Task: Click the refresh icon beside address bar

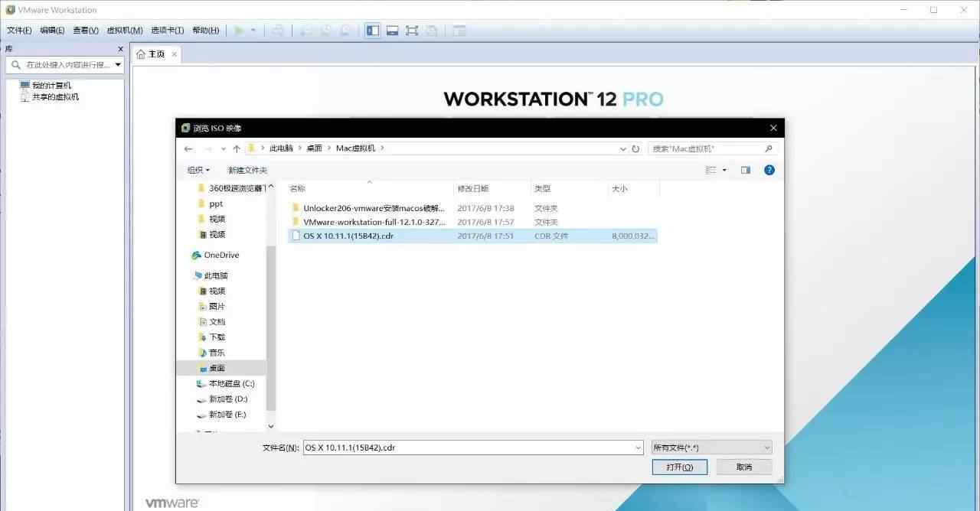Action: (x=635, y=148)
